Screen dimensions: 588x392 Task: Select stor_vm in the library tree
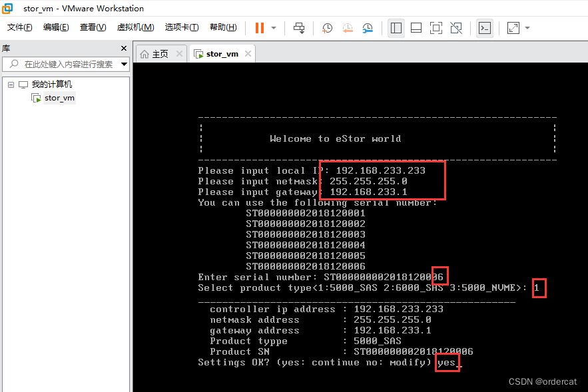(x=60, y=98)
